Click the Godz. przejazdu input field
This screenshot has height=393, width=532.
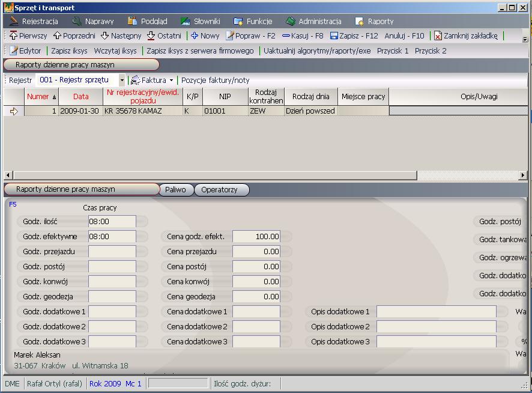click(112, 251)
